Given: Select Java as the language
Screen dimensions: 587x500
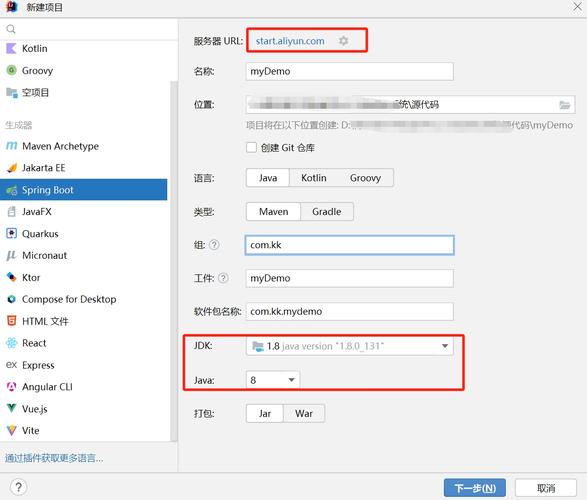Looking at the screenshot, I should tap(268, 178).
